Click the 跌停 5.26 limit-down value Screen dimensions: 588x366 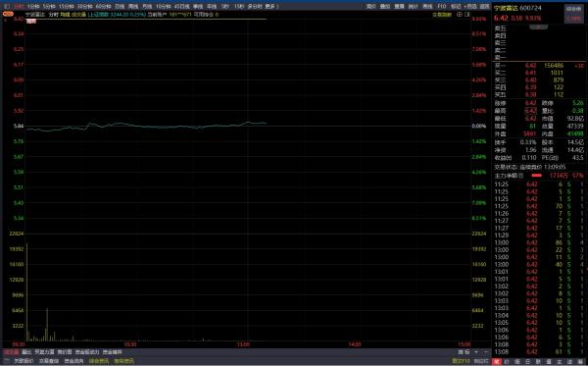pos(578,103)
